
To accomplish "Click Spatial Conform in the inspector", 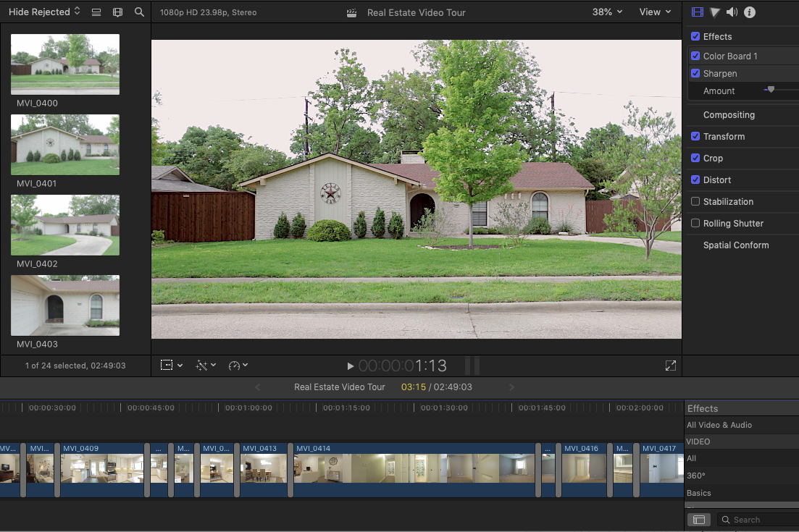I will (x=736, y=245).
